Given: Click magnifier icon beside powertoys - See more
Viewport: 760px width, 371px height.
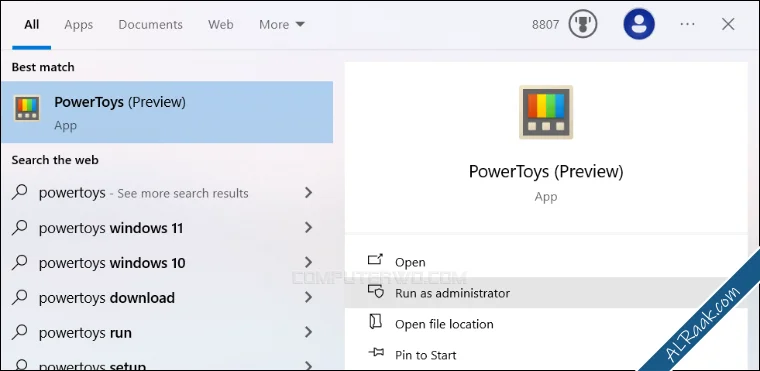Looking at the screenshot, I should (x=19, y=193).
